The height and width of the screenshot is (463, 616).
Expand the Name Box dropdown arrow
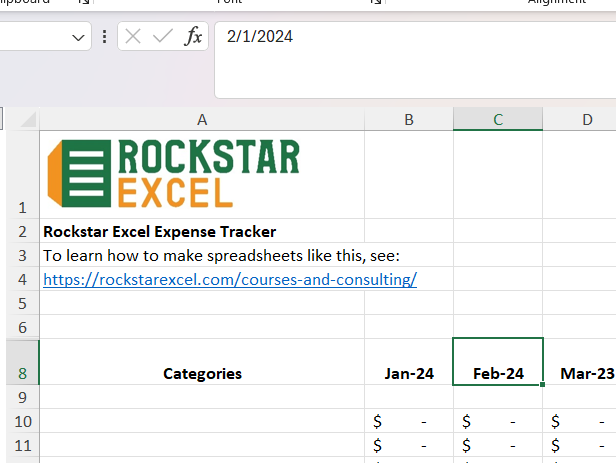(79, 37)
